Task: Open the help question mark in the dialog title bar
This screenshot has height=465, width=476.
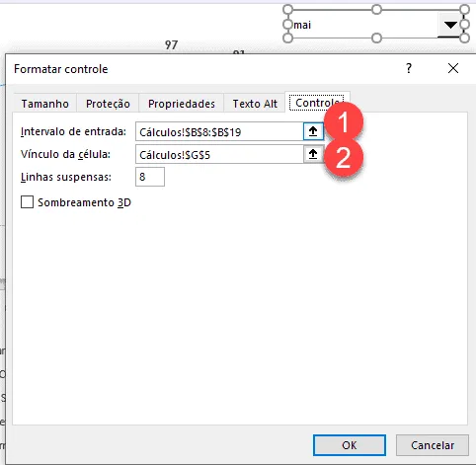Action: coord(409,68)
